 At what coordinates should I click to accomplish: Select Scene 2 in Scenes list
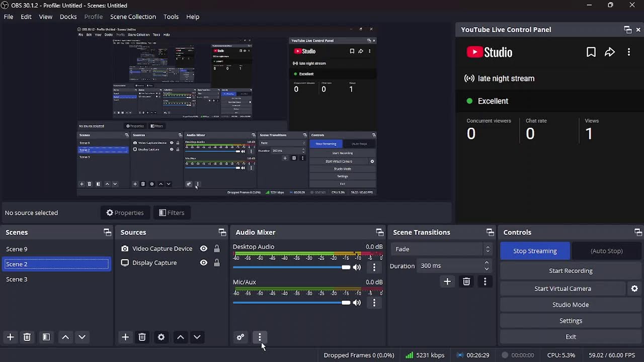pos(57,264)
